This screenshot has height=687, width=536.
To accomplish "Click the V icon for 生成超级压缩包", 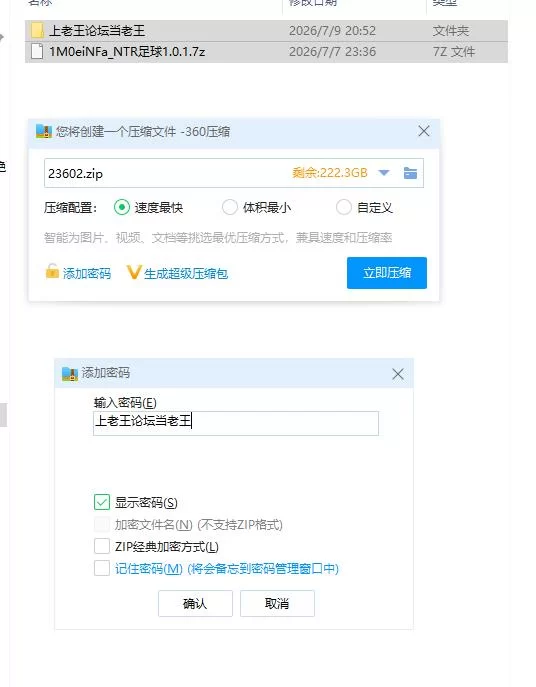I will pos(134,272).
